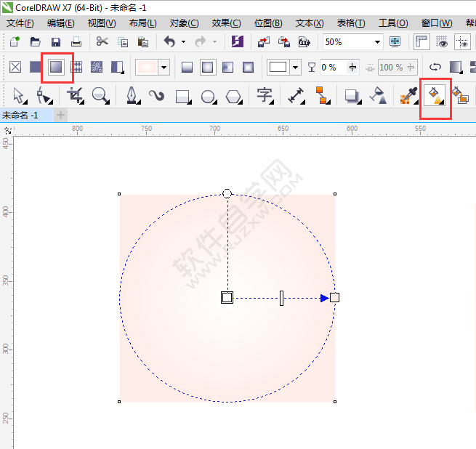The image size is (476, 449).
Task: Click the Full-screen preview icon
Action: 395,41
